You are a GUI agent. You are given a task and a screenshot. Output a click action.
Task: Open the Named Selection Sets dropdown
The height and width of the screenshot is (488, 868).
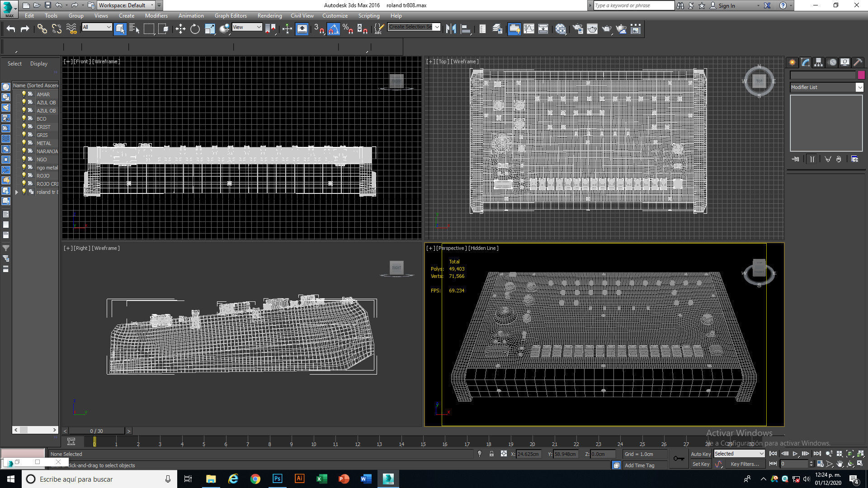414,27
